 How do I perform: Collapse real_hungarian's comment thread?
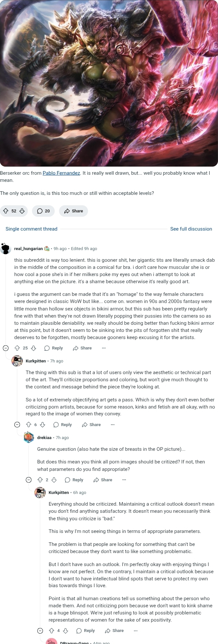click(6, 348)
